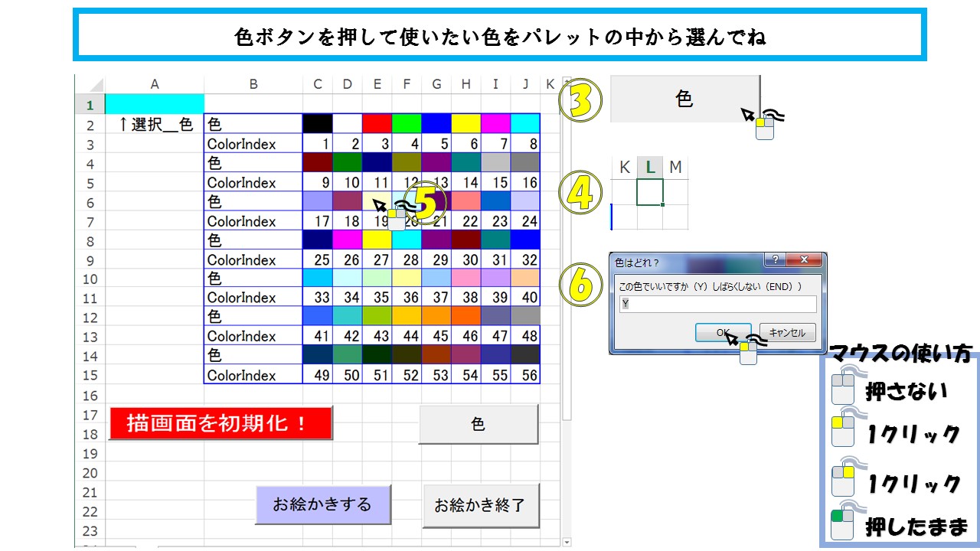Image resolution: width=980 pixels, height=551 pixels.
Task: Select the sky blue swatch above ColorIndex 33
Action: pyautogui.click(x=318, y=278)
